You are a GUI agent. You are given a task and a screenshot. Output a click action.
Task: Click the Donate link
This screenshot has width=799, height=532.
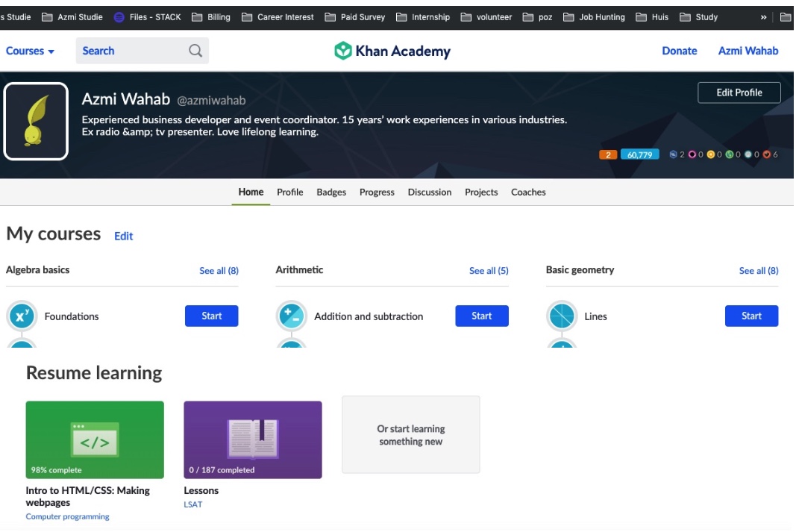pos(679,51)
